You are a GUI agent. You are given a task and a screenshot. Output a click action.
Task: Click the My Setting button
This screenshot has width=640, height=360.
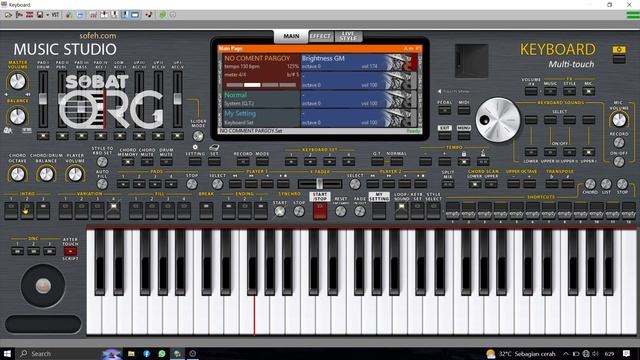(x=379, y=211)
